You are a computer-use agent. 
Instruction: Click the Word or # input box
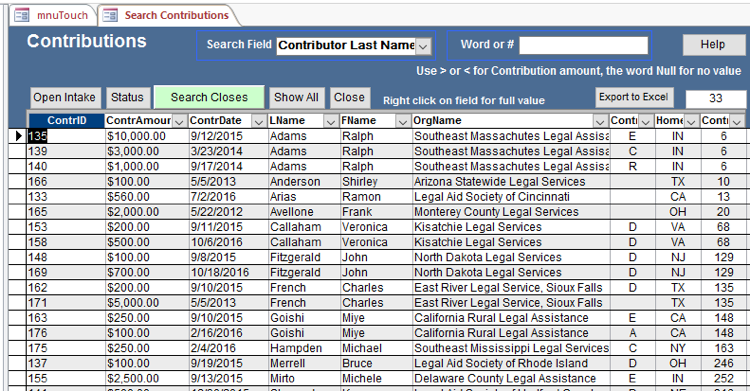point(584,45)
